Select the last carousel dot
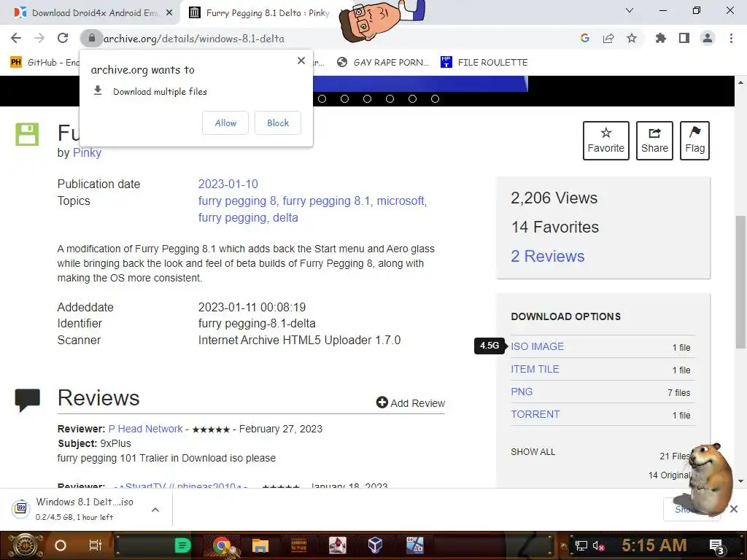 [x=435, y=99]
